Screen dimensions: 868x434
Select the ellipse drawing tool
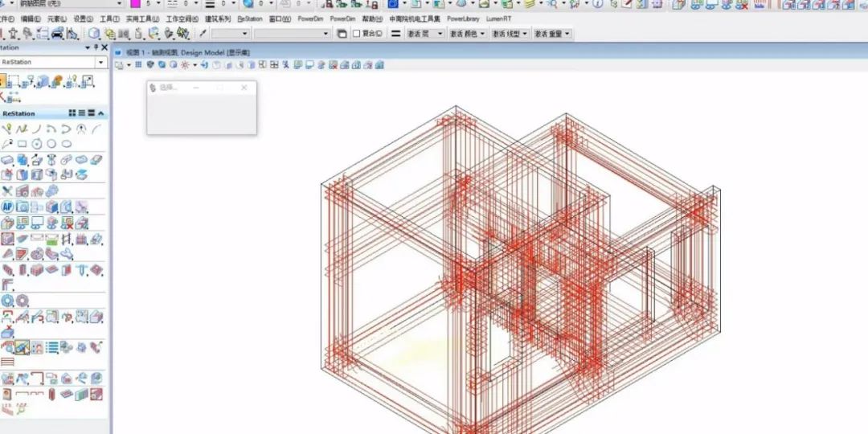click(67, 144)
